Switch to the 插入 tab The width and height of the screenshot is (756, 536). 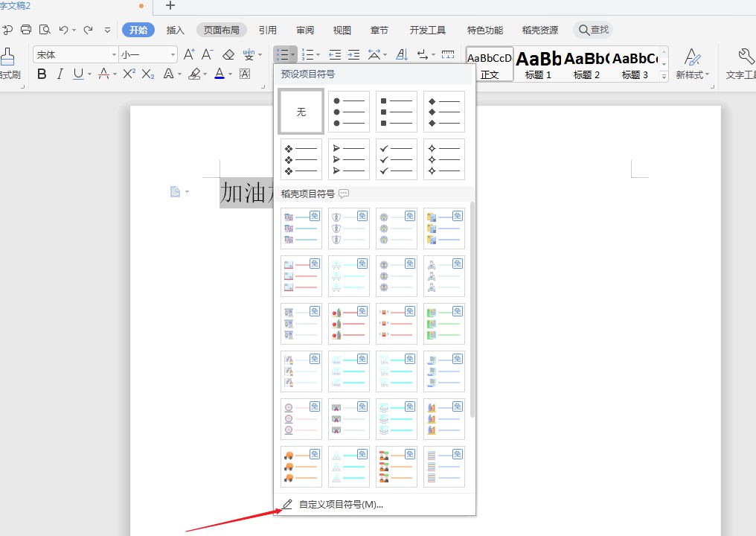(x=175, y=30)
